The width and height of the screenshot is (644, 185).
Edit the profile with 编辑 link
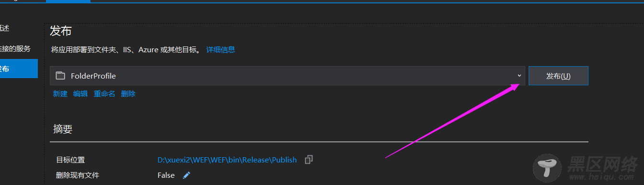coord(80,94)
